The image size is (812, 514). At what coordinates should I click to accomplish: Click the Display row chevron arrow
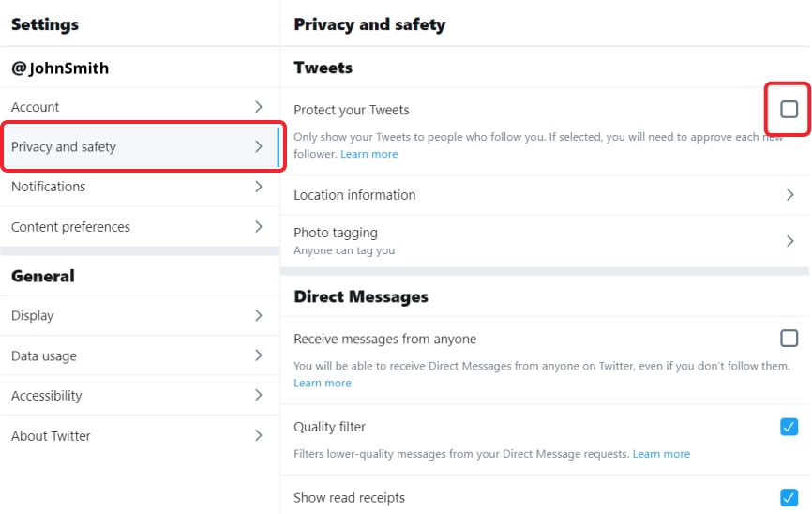(x=259, y=316)
